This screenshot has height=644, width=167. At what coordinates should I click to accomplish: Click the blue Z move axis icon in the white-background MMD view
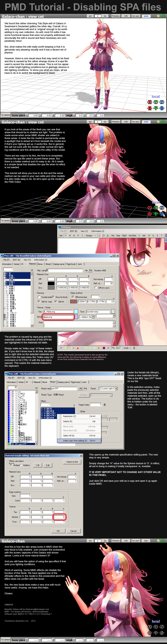(162, 108)
